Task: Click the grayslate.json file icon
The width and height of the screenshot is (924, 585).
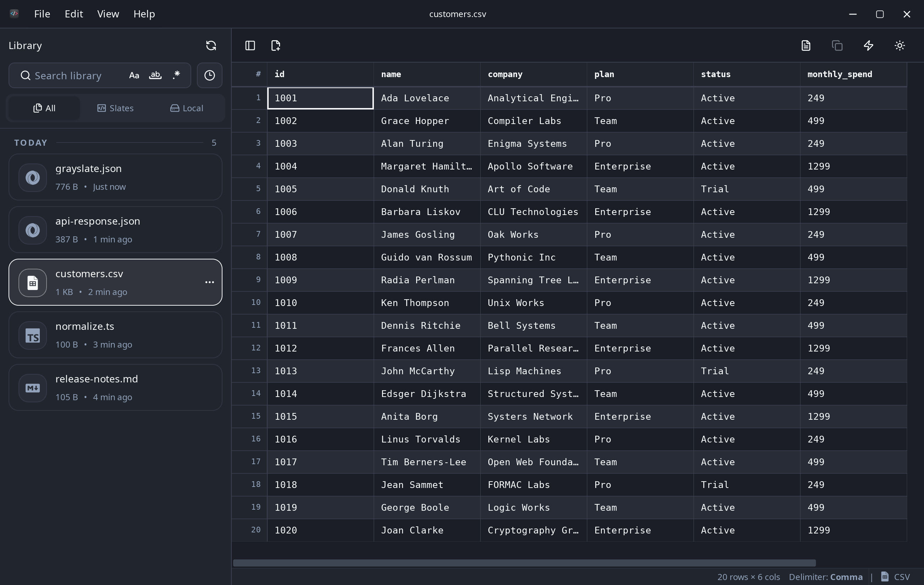Action: (x=33, y=177)
